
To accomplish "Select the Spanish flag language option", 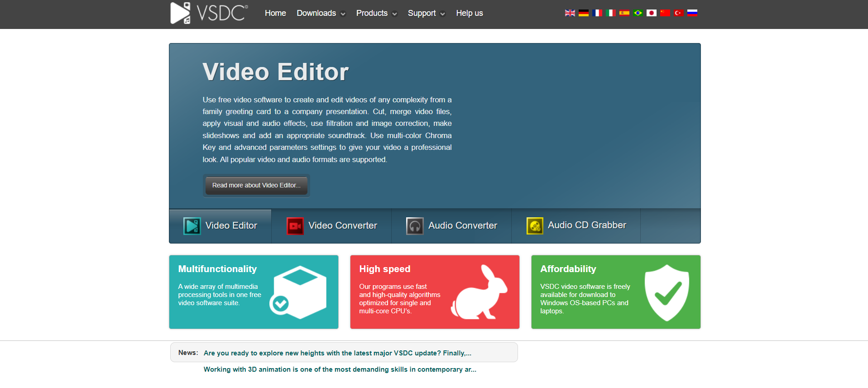I will click(x=624, y=13).
